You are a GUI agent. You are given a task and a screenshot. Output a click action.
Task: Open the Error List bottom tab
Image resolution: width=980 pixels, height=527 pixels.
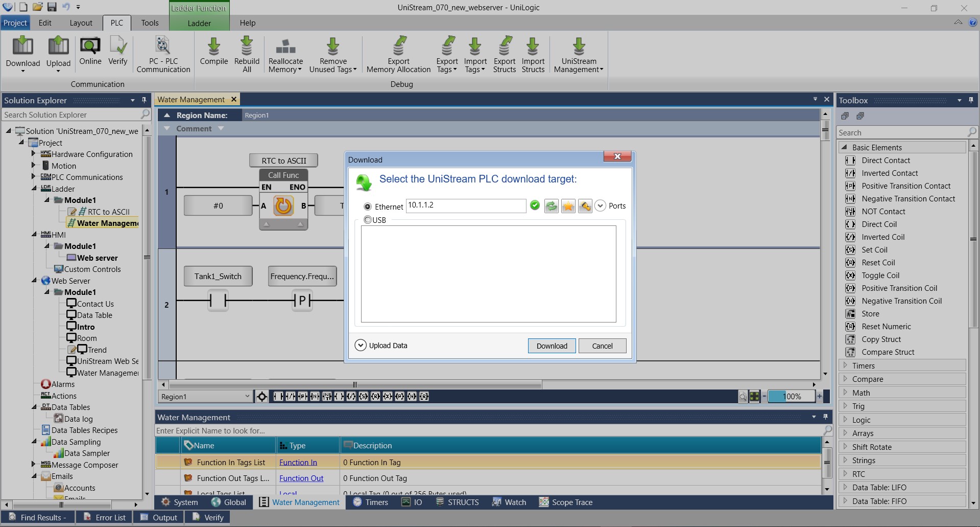(105, 517)
